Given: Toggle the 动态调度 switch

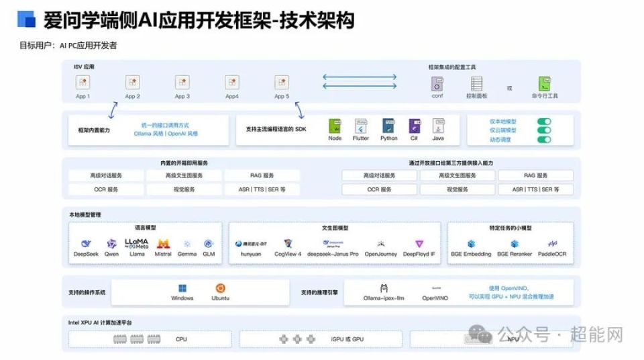Looking at the screenshot, I should coord(544,140).
